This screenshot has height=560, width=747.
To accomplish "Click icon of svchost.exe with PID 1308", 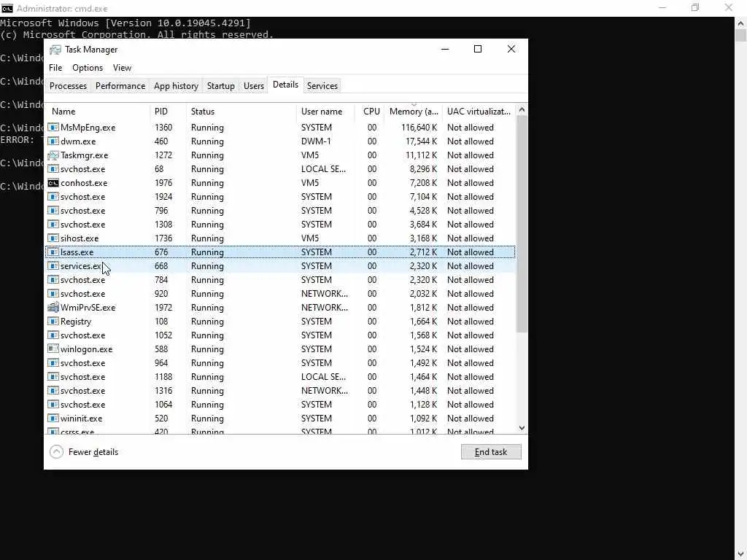I will pos(53,225).
